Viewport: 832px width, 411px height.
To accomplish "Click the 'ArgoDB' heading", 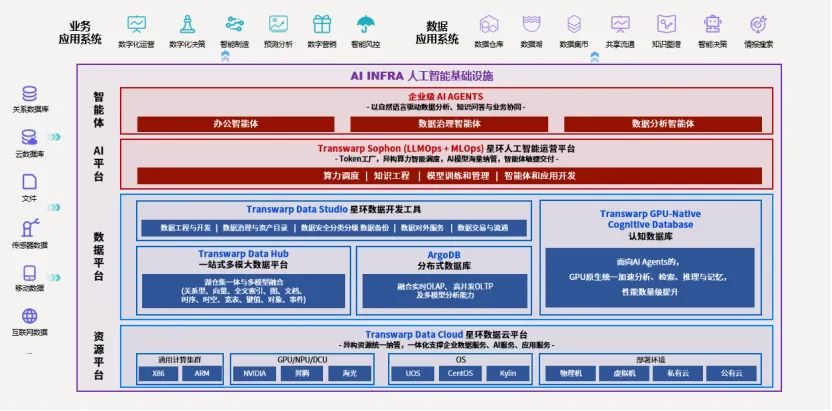I will pyautogui.click(x=444, y=255).
